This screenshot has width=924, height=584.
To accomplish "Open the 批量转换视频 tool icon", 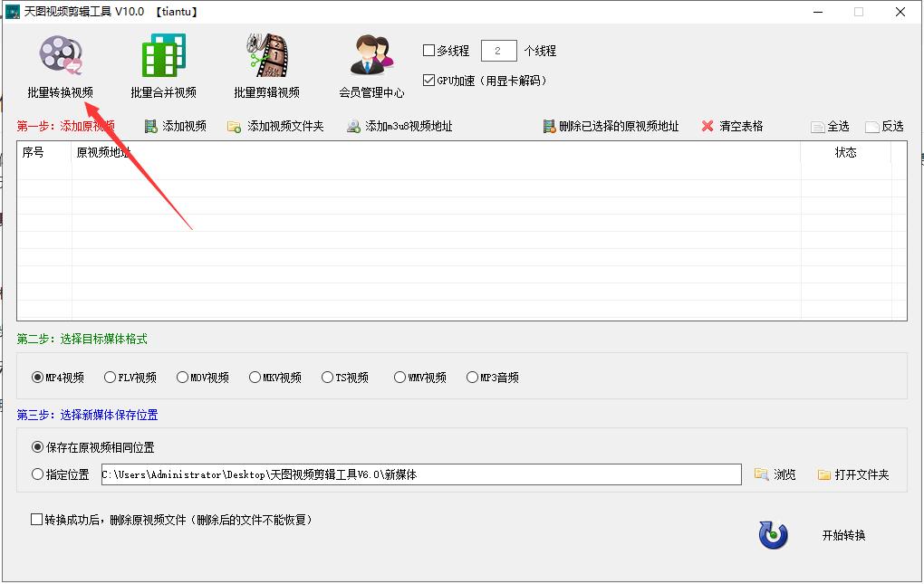I will point(60,54).
